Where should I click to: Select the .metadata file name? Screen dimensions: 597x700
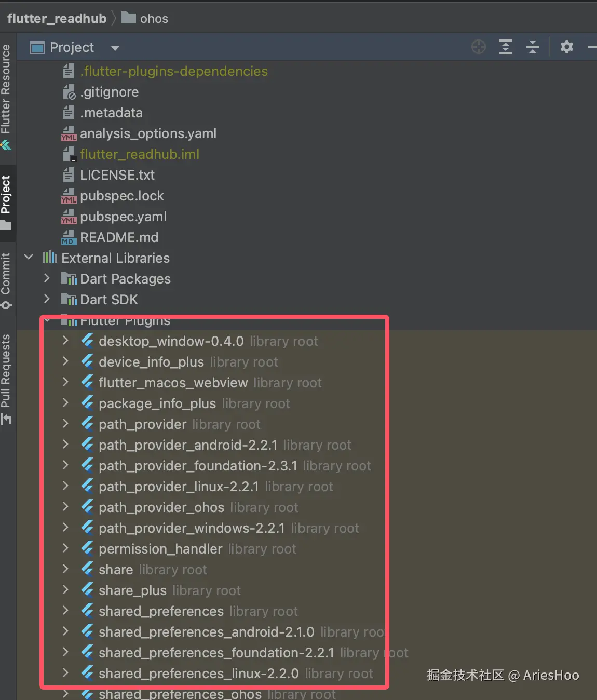coord(111,113)
